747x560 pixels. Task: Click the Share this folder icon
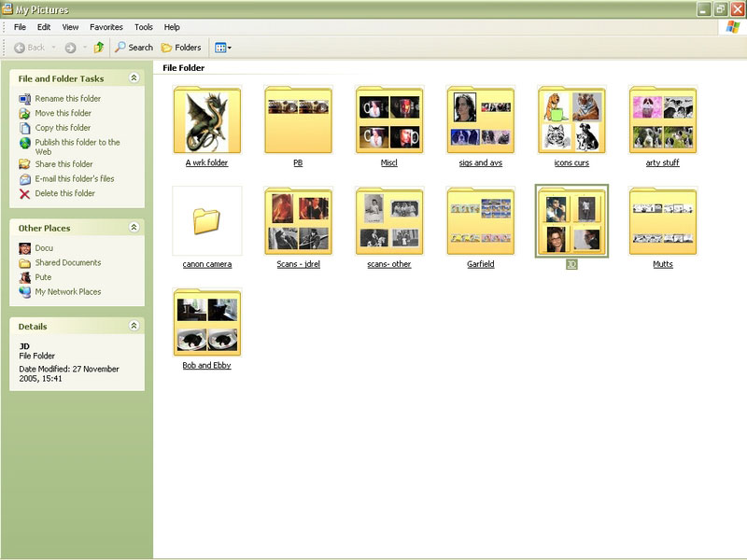click(25, 165)
